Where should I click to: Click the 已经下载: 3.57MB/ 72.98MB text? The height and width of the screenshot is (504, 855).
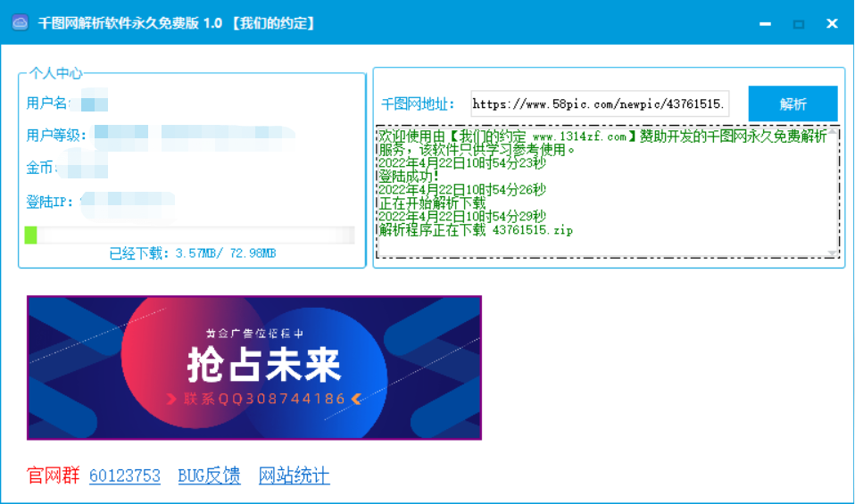(193, 253)
